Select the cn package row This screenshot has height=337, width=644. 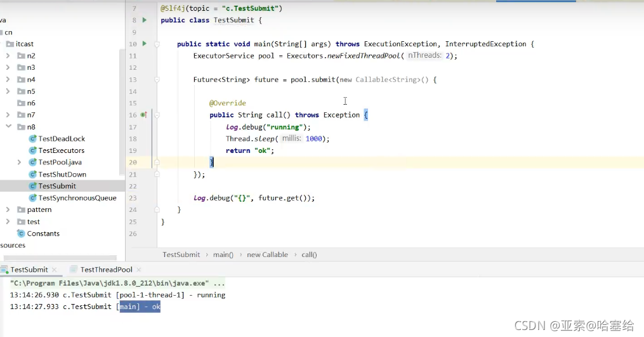coord(62,32)
